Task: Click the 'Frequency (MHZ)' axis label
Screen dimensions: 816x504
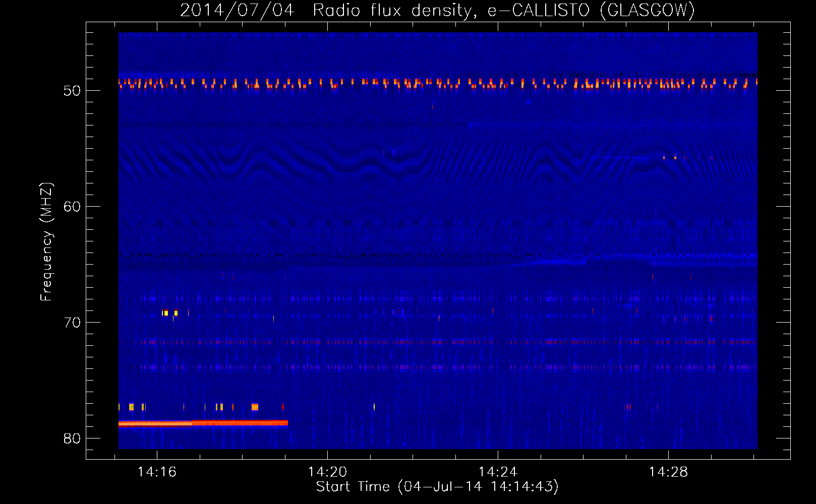Action: click(46, 242)
